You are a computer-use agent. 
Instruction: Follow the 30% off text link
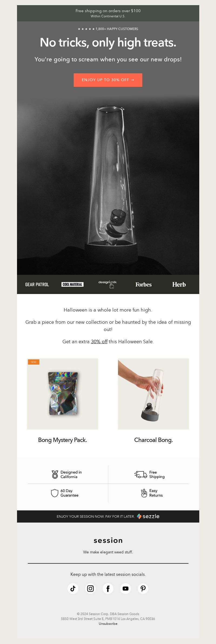pyautogui.click(x=99, y=341)
